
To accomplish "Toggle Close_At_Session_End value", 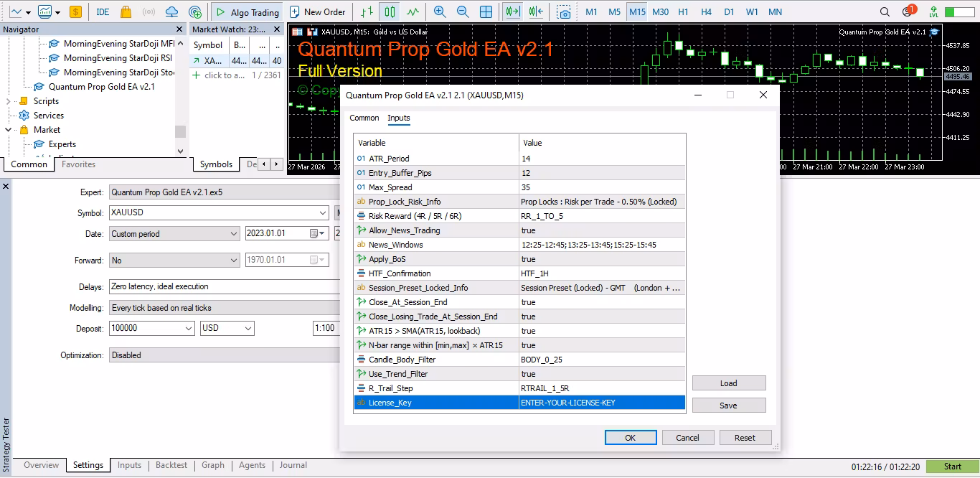I will [x=602, y=302].
